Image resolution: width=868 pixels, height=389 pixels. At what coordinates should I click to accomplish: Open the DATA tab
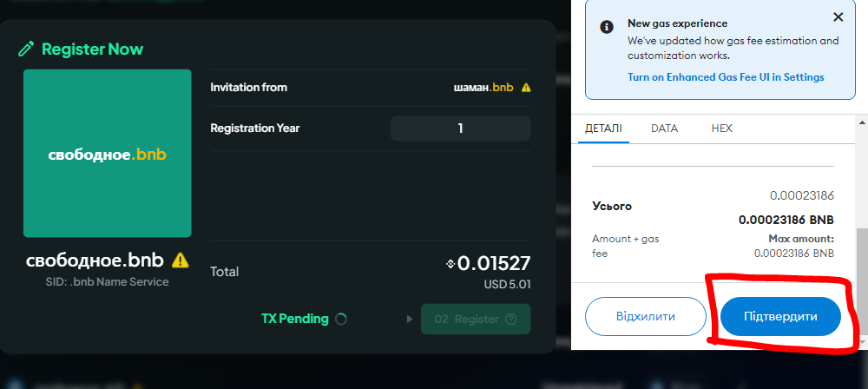coord(664,129)
